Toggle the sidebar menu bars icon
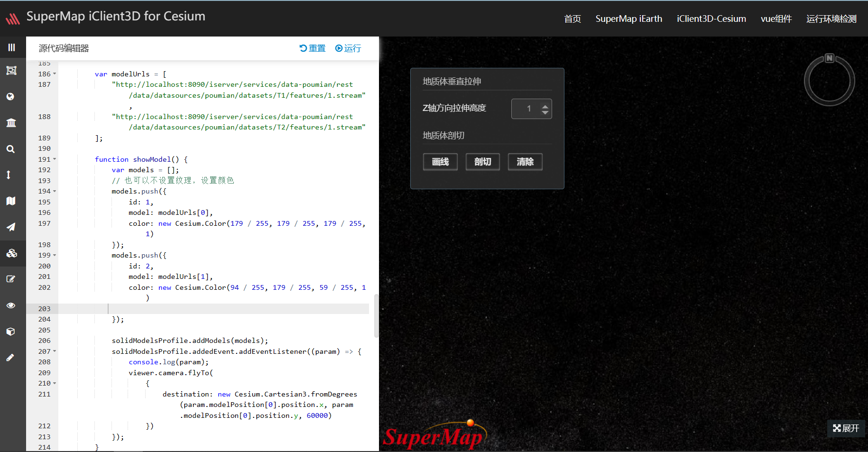The width and height of the screenshot is (868, 452). tap(11, 47)
